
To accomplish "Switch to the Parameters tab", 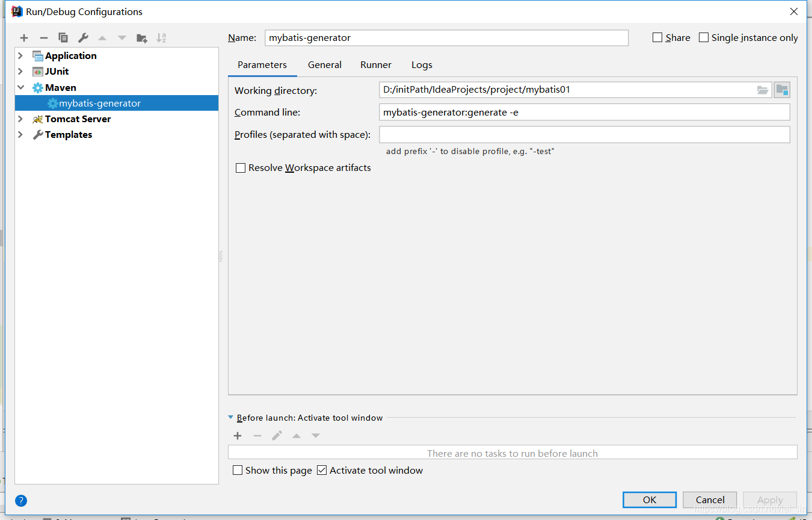I will coord(262,65).
